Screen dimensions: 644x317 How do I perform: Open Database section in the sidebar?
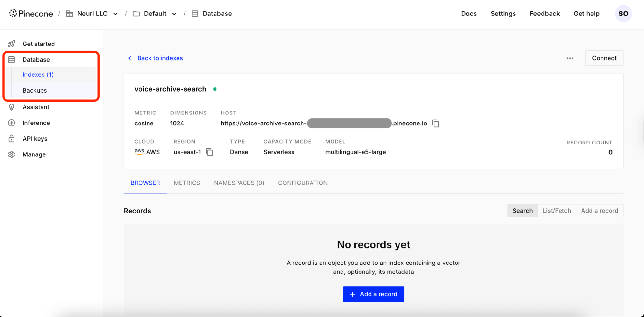click(36, 60)
